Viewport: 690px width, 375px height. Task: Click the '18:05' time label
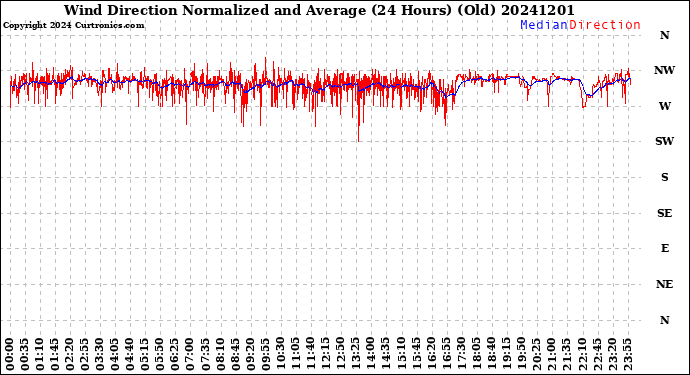[x=476, y=354]
